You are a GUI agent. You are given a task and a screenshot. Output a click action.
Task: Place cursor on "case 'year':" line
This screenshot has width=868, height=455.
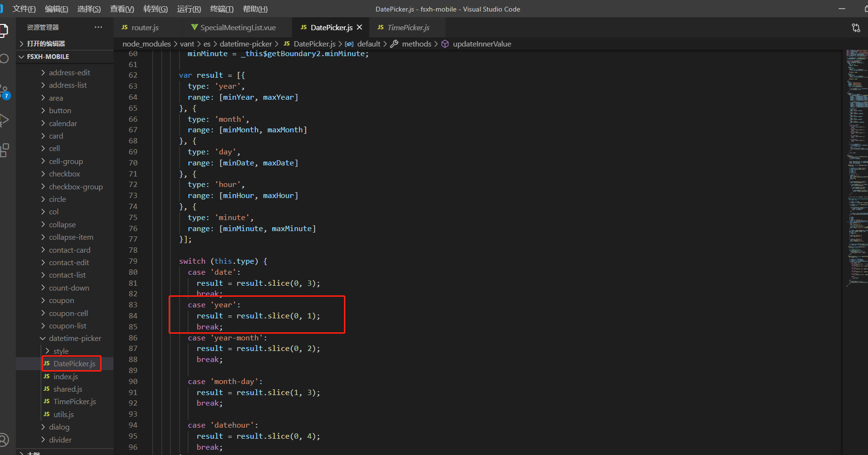pyautogui.click(x=214, y=304)
